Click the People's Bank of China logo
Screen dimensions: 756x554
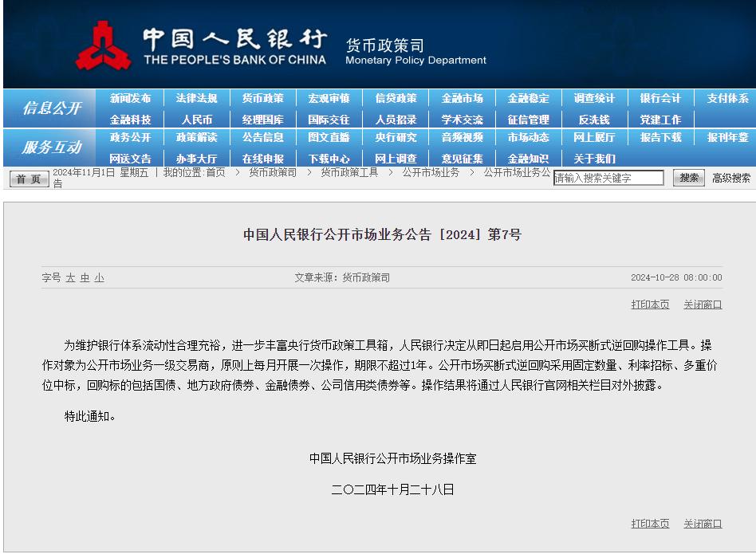(104, 44)
